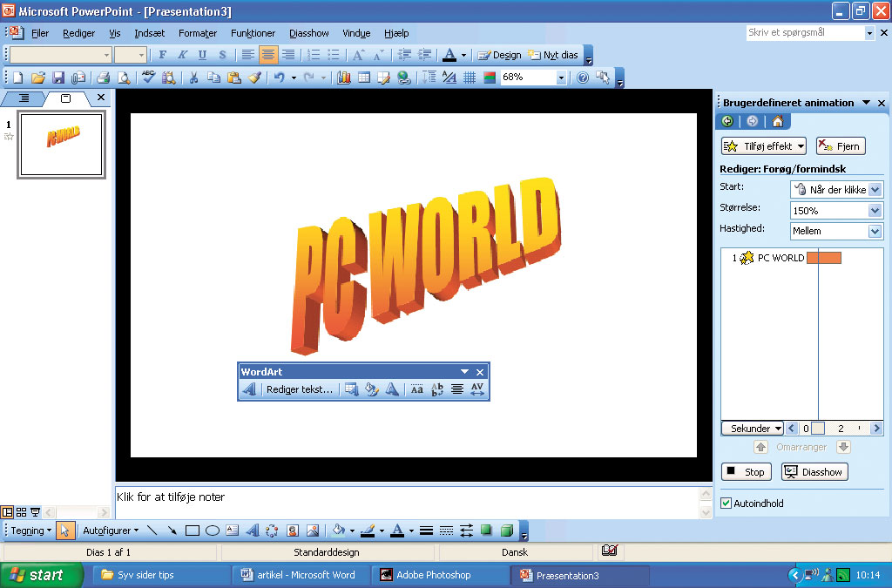Click the Insert Chart icon
This screenshot has height=588, width=892.
click(344, 78)
